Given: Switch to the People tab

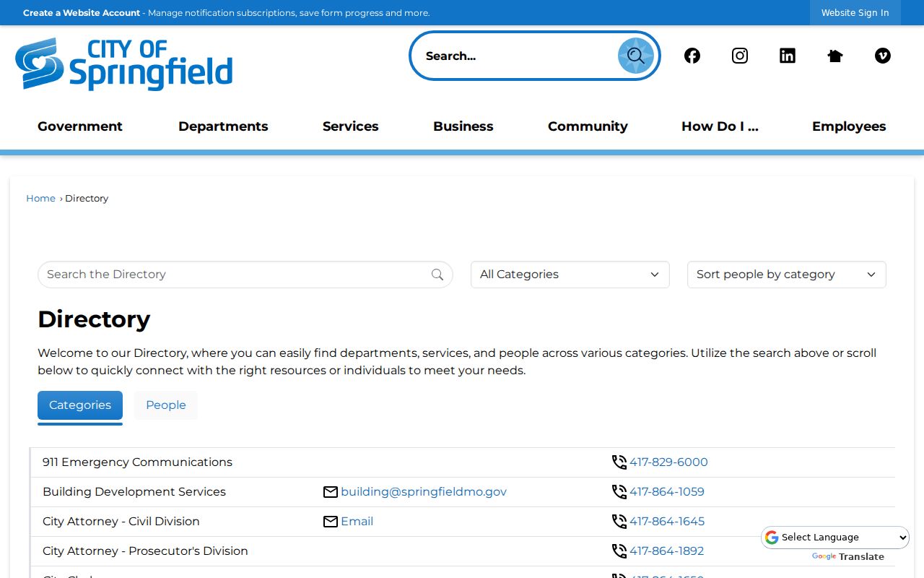Looking at the screenshot, I should click(x=166, y=405).
